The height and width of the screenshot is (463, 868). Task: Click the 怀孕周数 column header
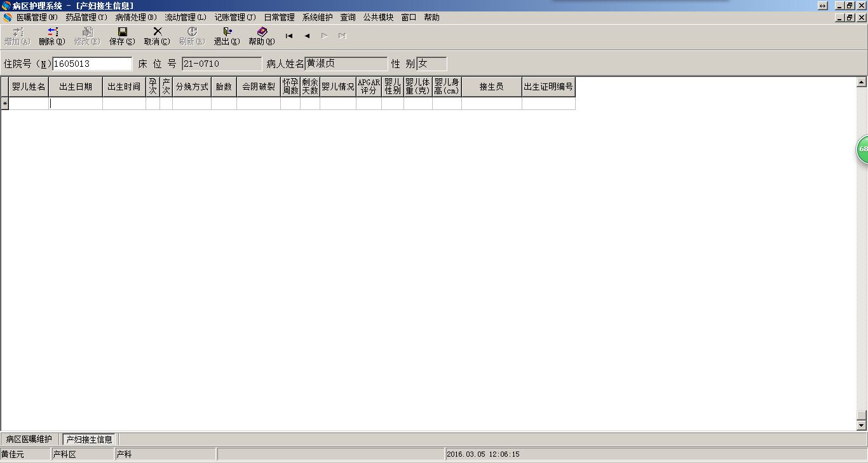(290, 87)
